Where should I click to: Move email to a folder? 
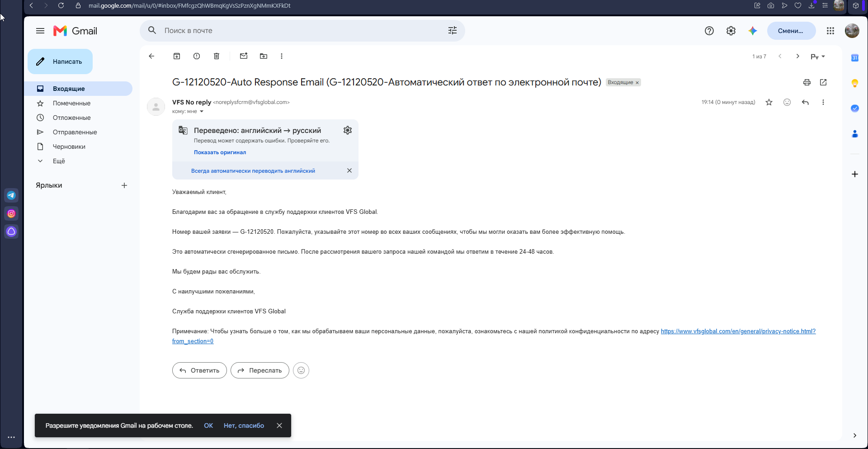coord(264,56)
